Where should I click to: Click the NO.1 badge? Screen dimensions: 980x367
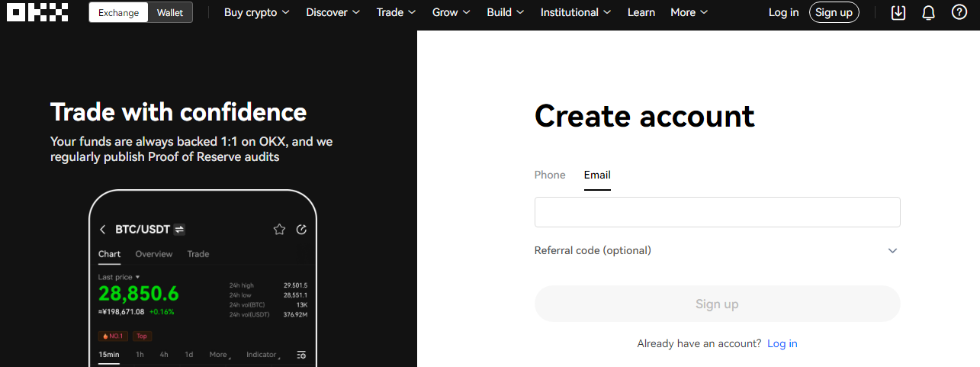click(113, 336)
